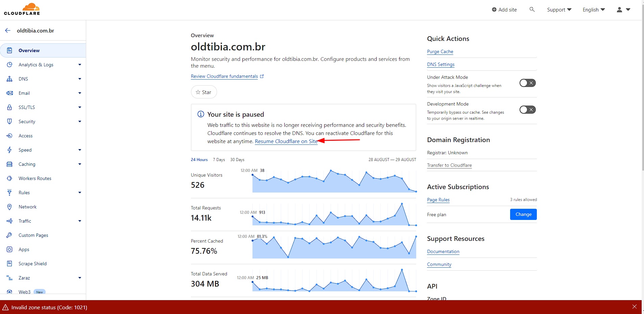Select Overview in the sidebar menu
Viewport: 644px width, 314px height.
tap(43, 50)
